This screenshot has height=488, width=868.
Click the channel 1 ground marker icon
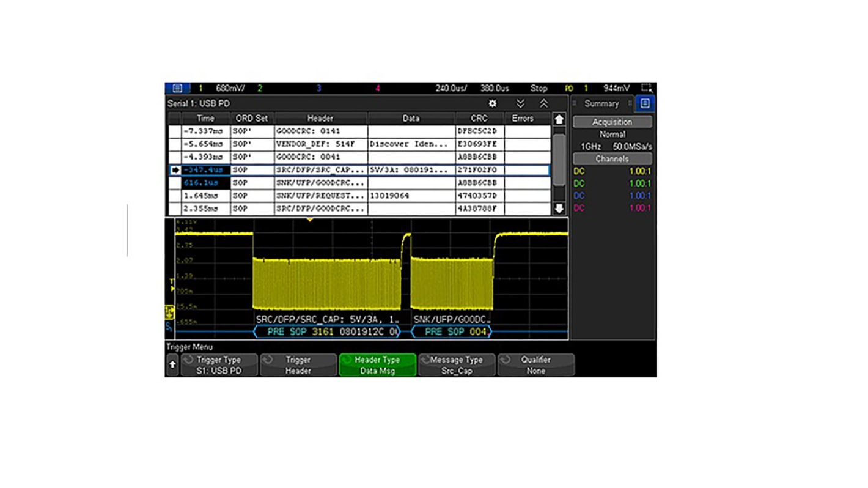tap(170, 312)
